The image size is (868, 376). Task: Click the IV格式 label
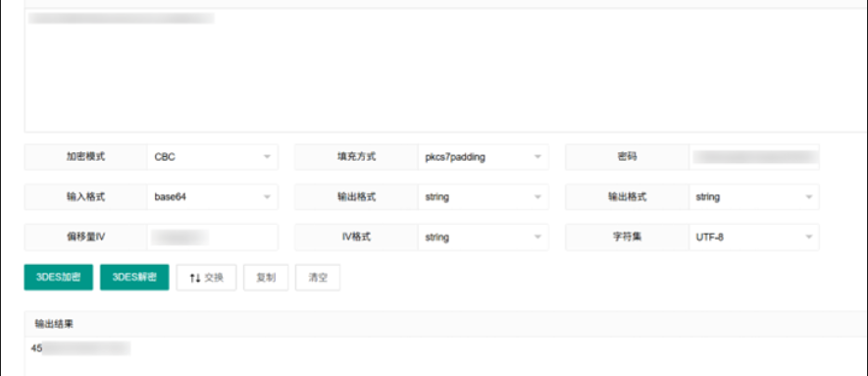pos(356,237)
